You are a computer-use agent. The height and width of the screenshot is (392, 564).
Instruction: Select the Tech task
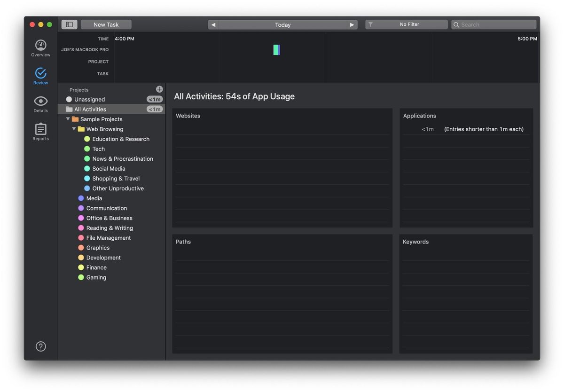click(x=98, y=149)
